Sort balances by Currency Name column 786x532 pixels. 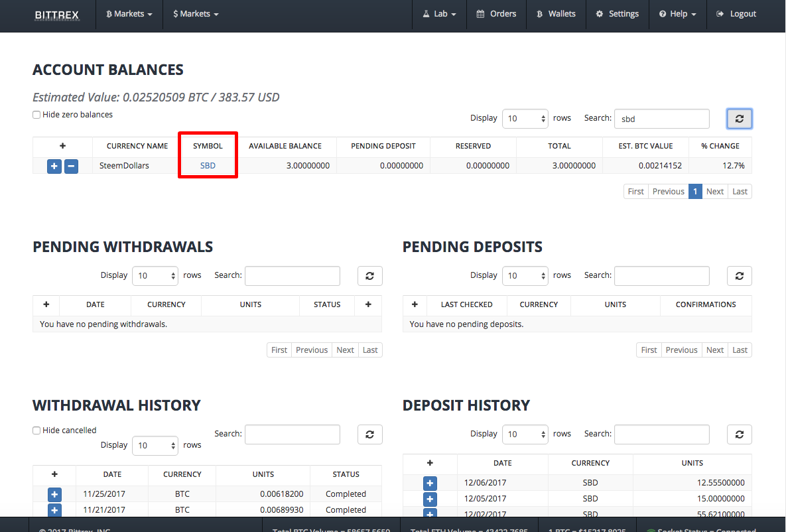pos(137,146)
